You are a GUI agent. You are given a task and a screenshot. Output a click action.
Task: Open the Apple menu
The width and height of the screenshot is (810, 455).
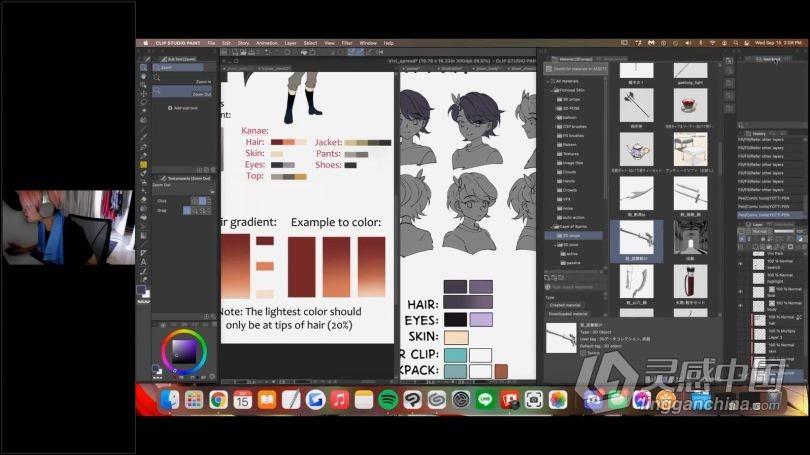pos(146,43)
